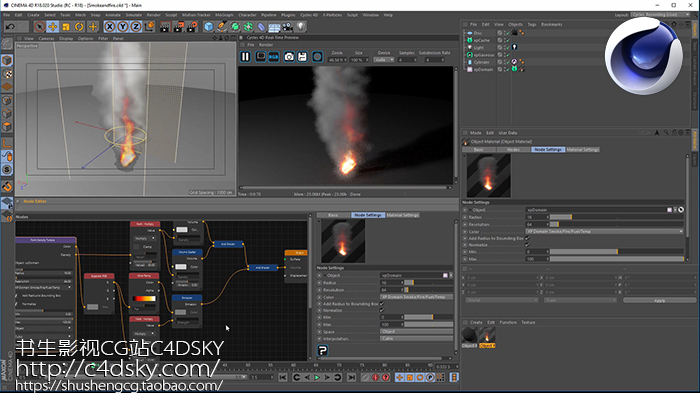Screen dimensions: 700x393
Task: Open Color dropdown in node editor settings
Action: pos(417,297)
